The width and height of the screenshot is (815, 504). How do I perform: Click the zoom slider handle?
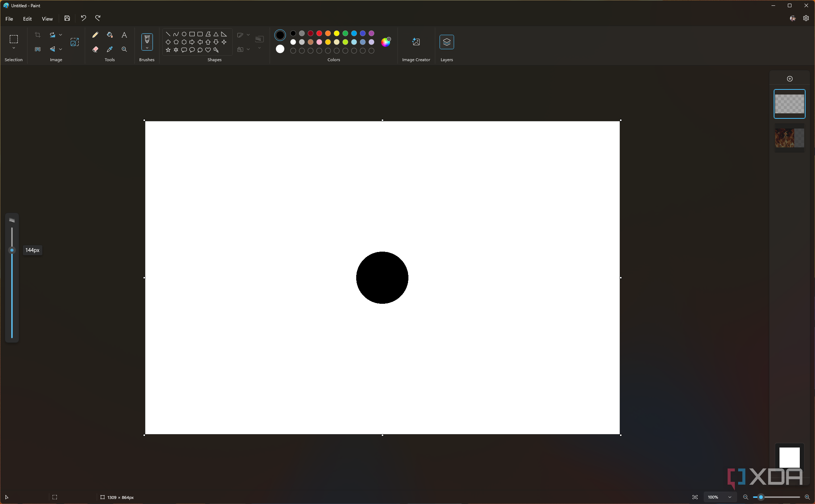[x=761, y=497]
